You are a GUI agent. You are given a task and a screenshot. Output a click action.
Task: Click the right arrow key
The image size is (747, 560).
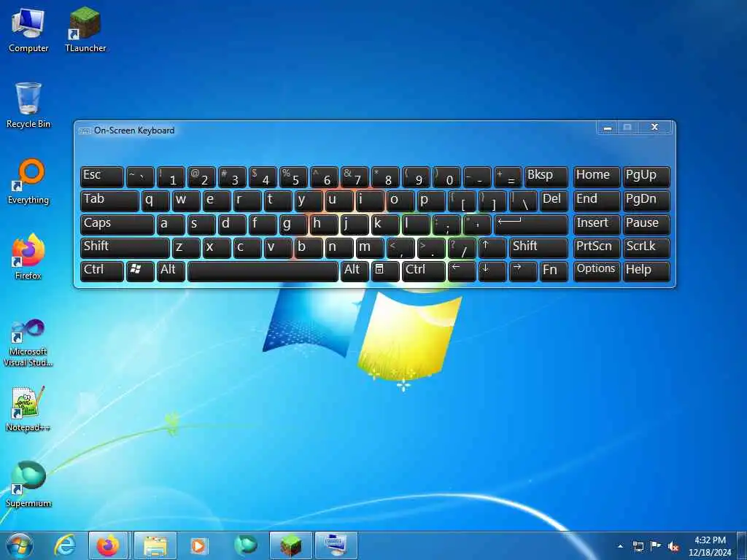tap(523, 271)
